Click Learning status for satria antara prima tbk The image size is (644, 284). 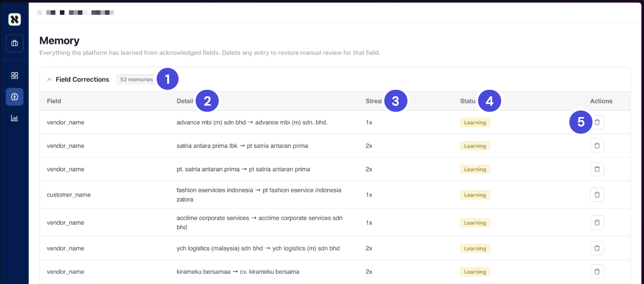point(475,146)
